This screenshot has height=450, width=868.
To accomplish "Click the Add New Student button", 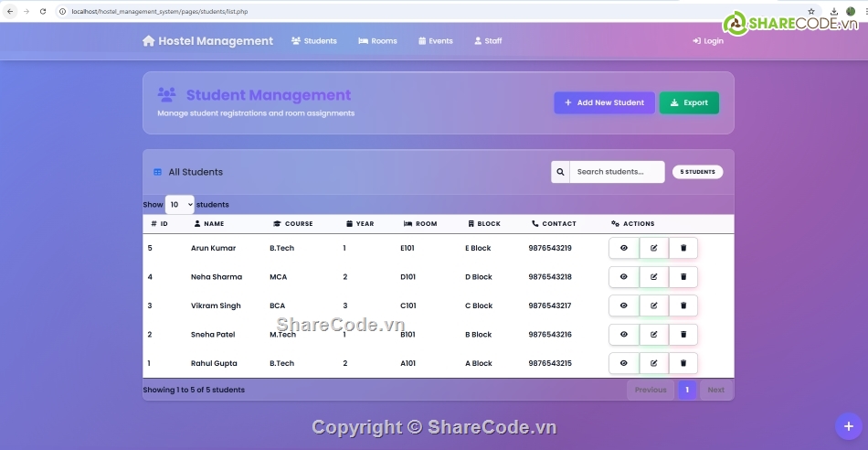I will (603, 102).
